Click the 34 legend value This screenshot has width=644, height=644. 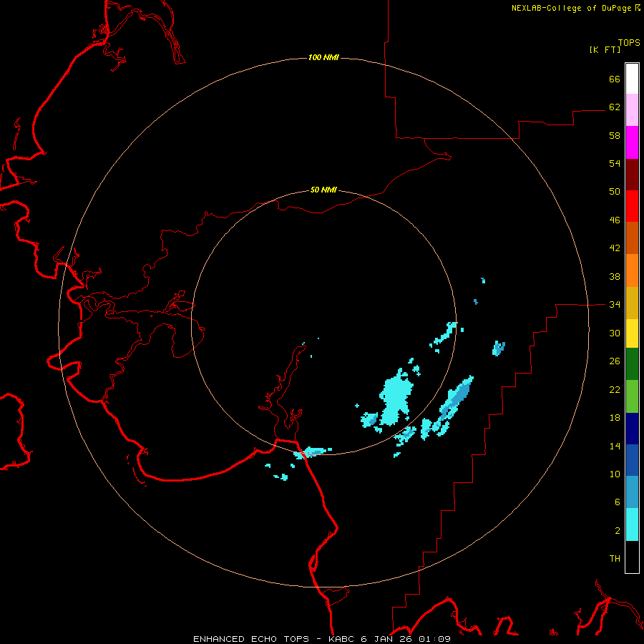[x=615, y=305]
